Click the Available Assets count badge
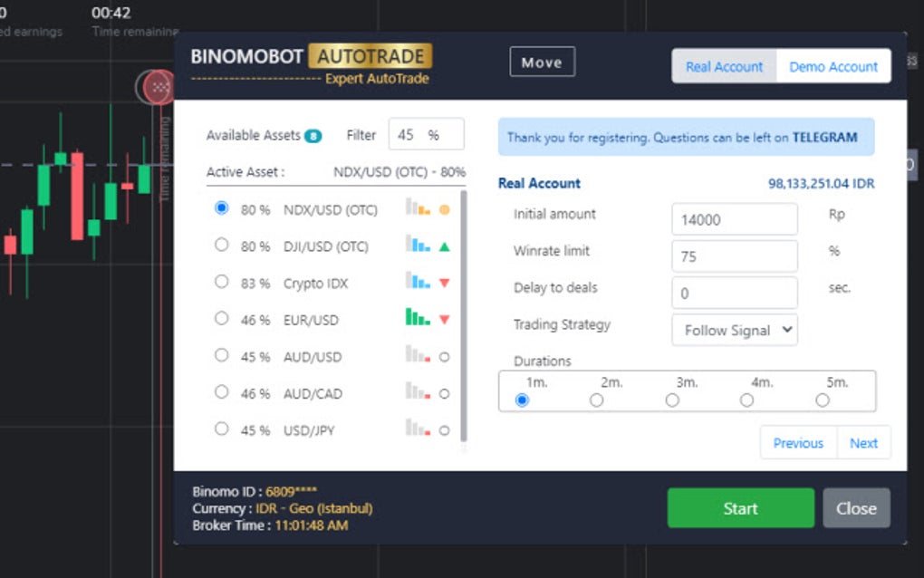Screen dimensions: 924x578 (x=313, y=134)
